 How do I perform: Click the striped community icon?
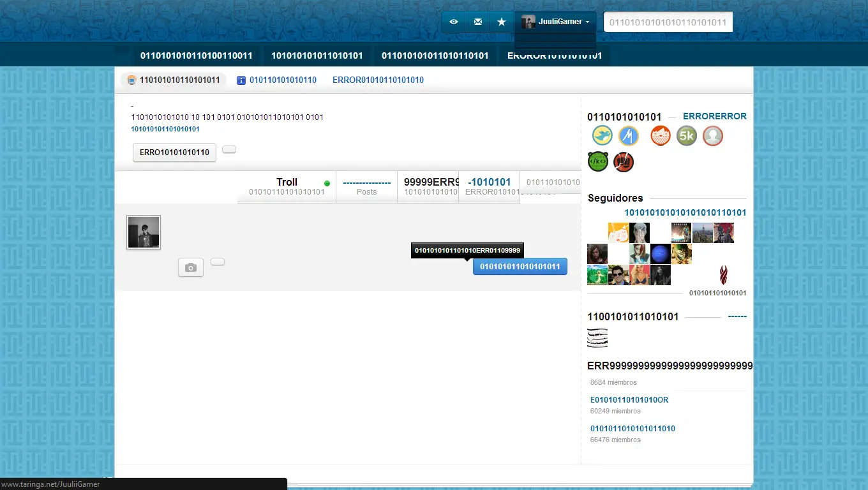point(597,338)
